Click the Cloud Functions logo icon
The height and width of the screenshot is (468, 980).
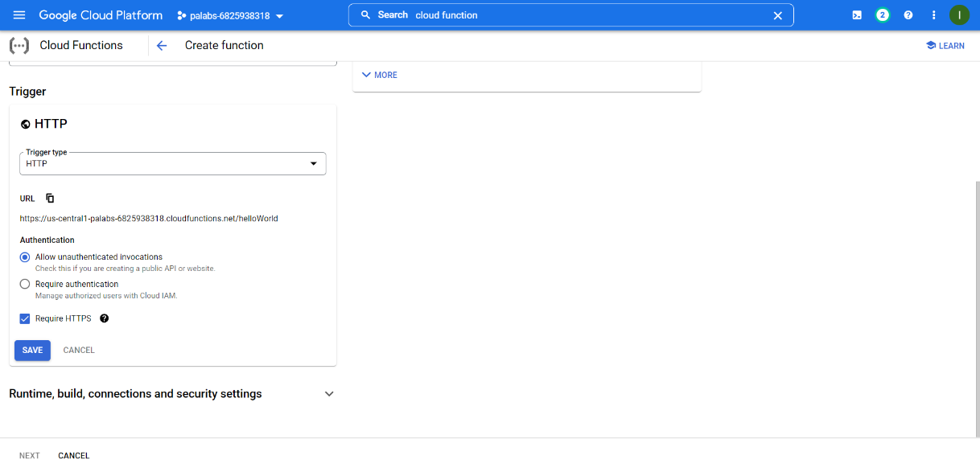[x=19, y=45]
